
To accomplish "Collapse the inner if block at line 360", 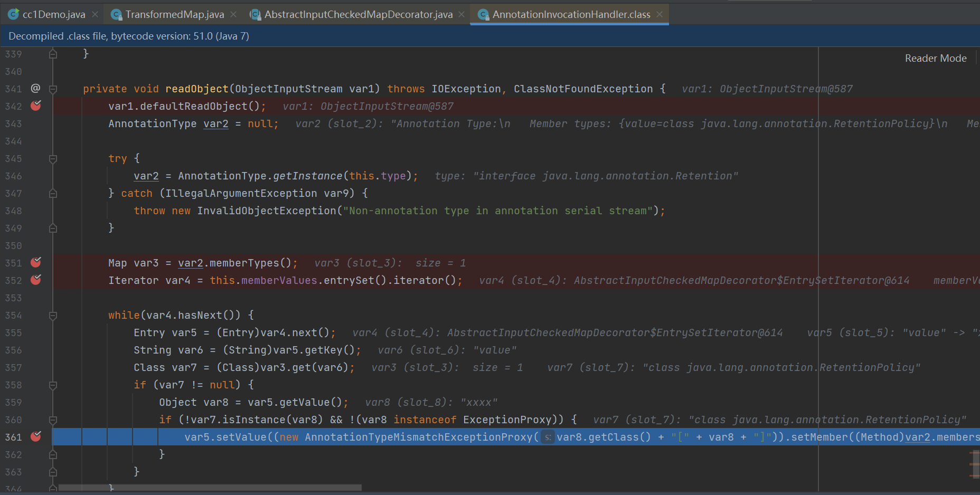I will [x=53, y=420].
